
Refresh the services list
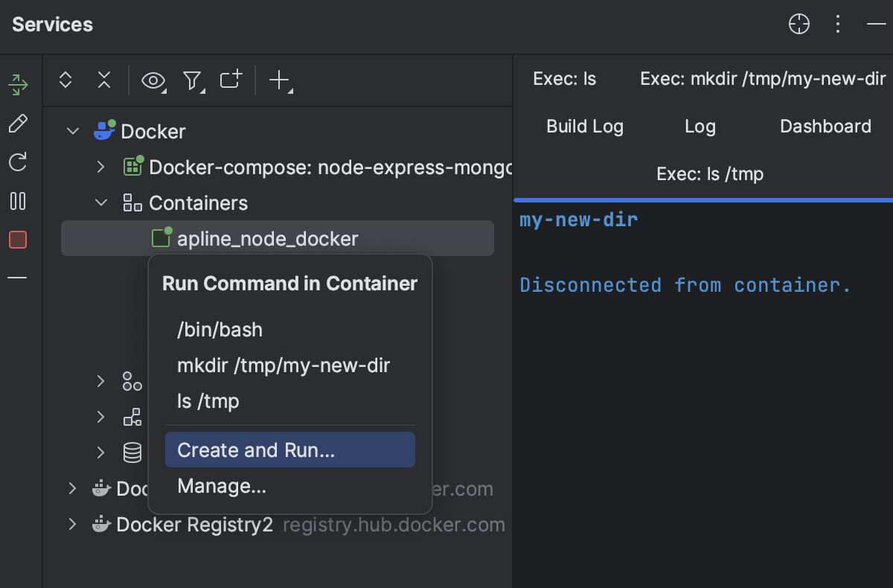point(18,162)
